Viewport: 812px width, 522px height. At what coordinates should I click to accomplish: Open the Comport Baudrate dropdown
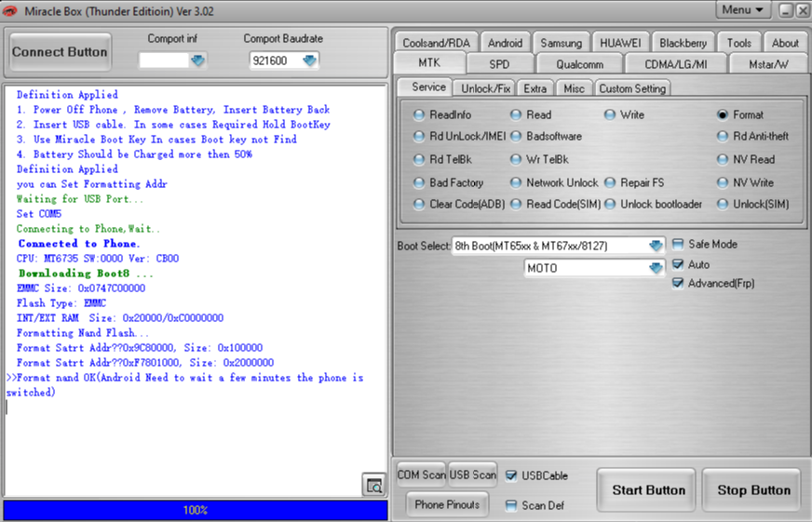click(x=309, y=60)
